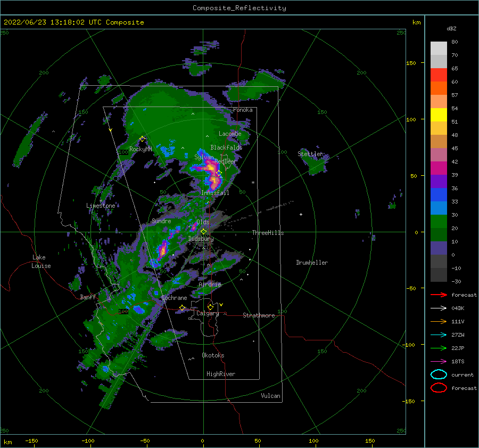Viewport: 479px width, 448px height.
Task: Click the RockyMH map label
Action: pos(141,149)
